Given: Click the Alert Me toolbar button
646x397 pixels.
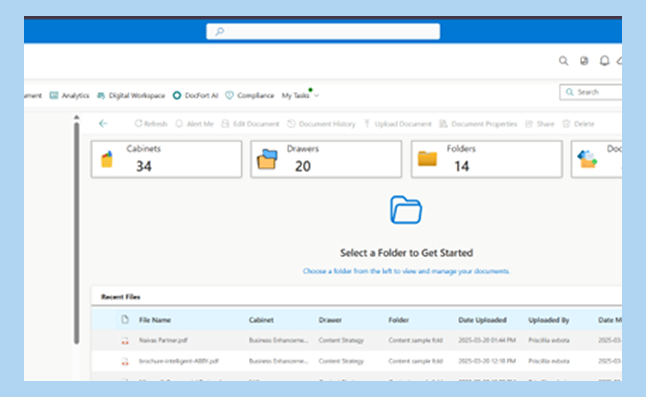Looking at the screenshot, I should pos(194,124).
